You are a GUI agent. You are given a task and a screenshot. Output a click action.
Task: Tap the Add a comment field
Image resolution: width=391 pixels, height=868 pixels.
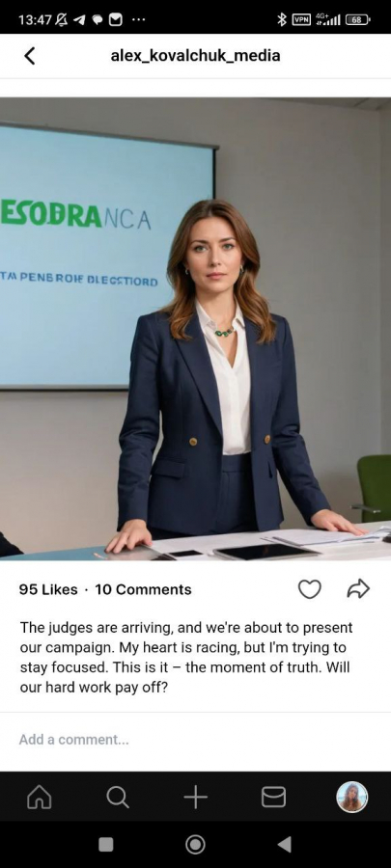coord(195,740)
